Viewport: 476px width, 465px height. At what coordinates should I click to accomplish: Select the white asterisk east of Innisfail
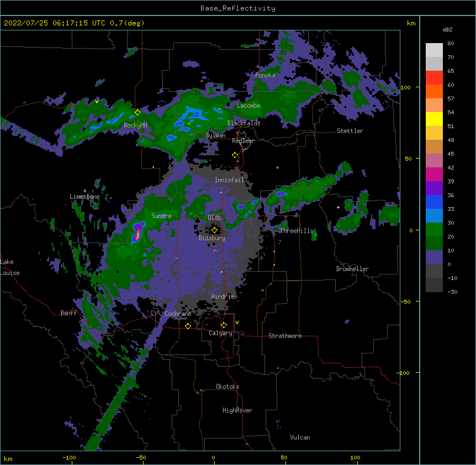277,167
